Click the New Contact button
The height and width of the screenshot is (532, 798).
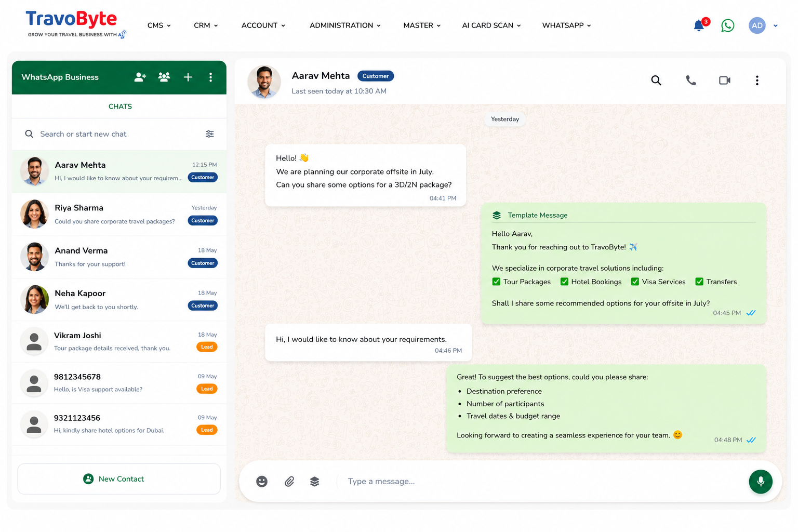click(119, 479)
